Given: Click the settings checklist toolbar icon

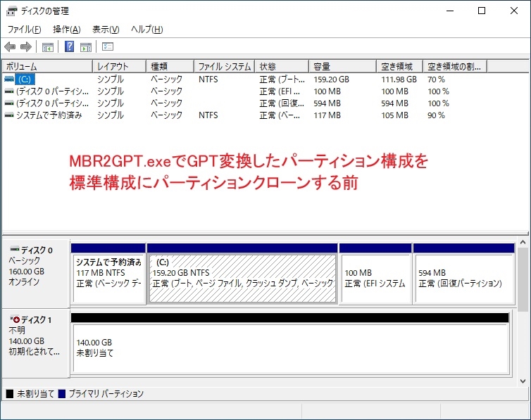Looking at the screenshot, I should click(108, 46).
